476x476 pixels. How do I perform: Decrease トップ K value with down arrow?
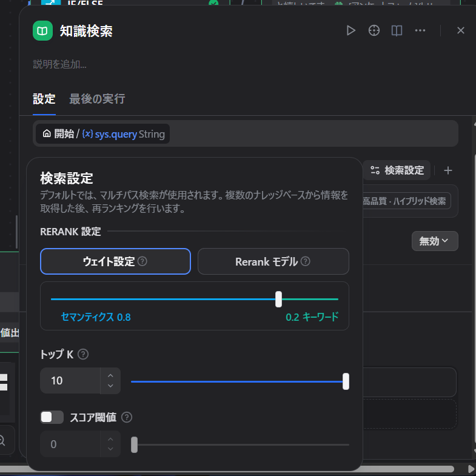110,386
